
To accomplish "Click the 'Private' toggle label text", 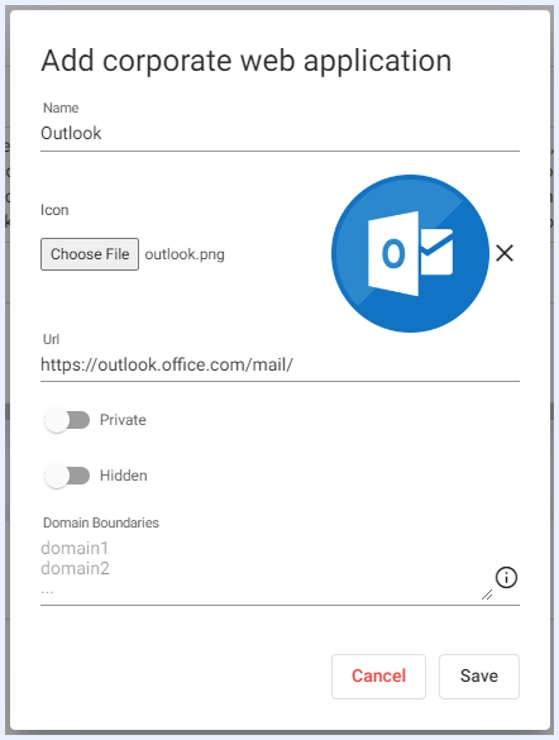I will pyautogui.click(x=123, y=420).
